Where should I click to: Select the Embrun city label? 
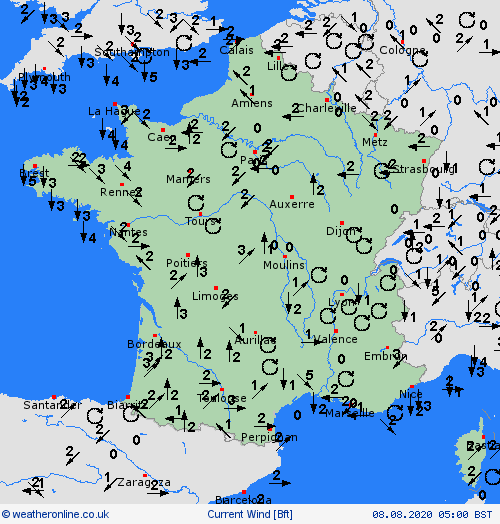tap(385, 356)
